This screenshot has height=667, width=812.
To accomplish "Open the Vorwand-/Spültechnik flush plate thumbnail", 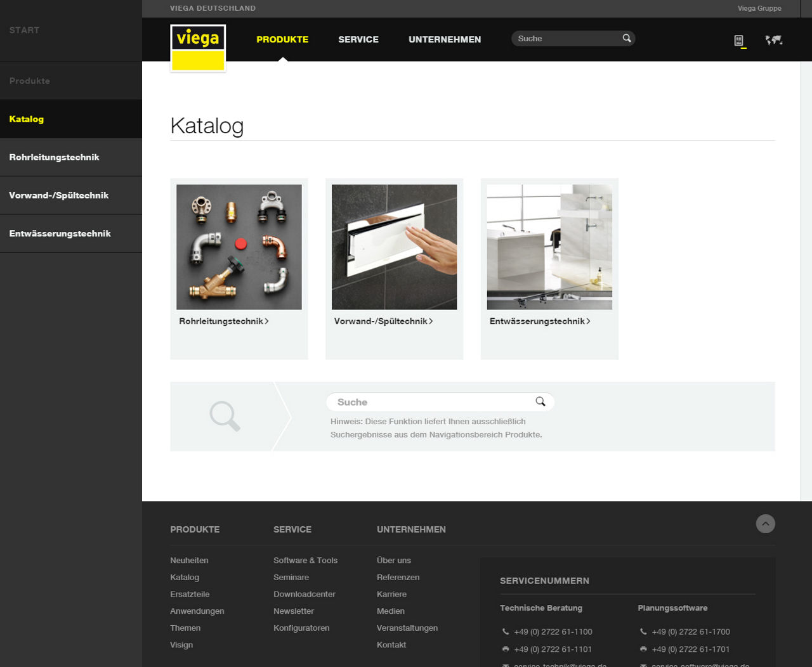I will (395, 247).
